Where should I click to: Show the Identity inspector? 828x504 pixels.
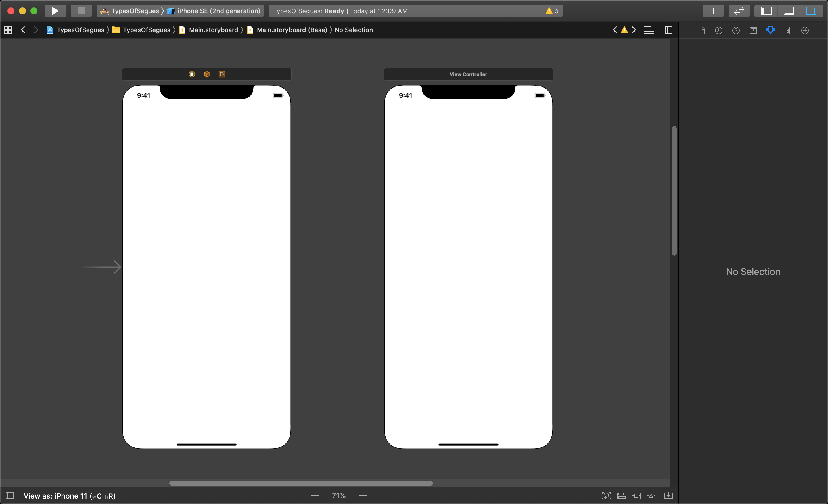[754, 30]
